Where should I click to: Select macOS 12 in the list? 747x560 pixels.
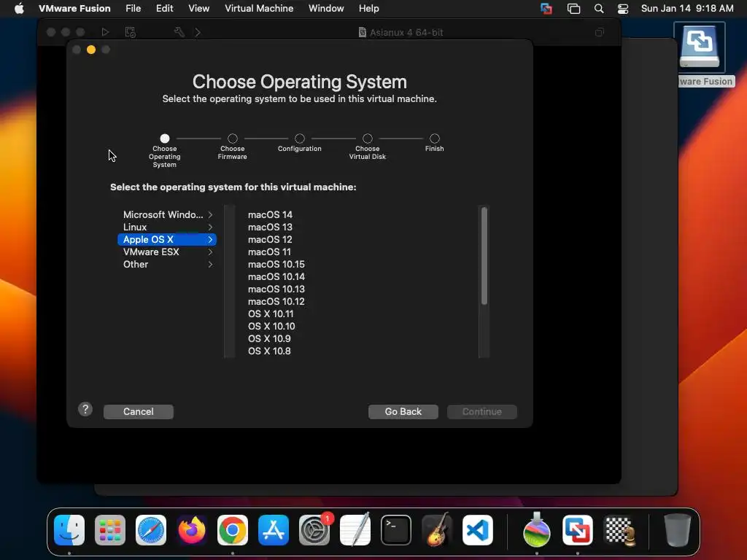(270, 239)
